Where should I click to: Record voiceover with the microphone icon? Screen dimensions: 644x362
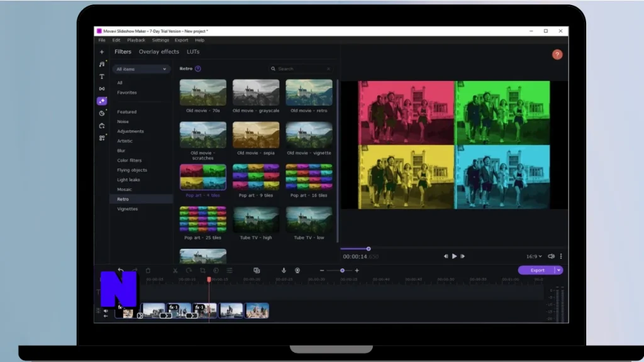coord(284,270)
